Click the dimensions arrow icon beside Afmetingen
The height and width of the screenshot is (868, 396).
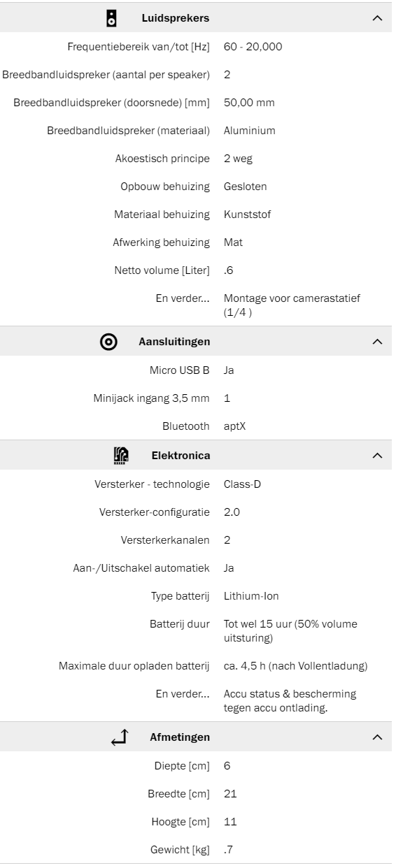pyautogui.click(x=119, y=737)
